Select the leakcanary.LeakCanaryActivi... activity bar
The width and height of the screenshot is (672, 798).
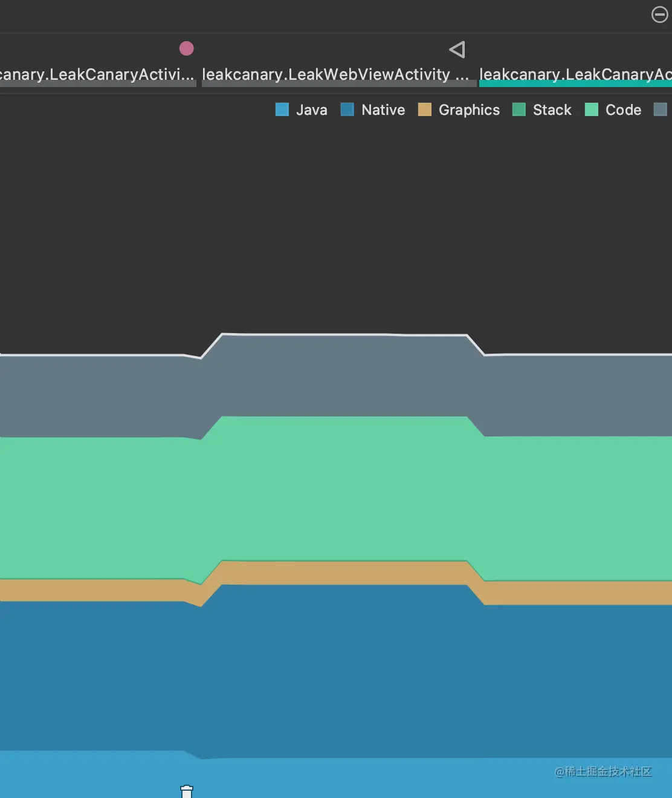tap(98, 84)
